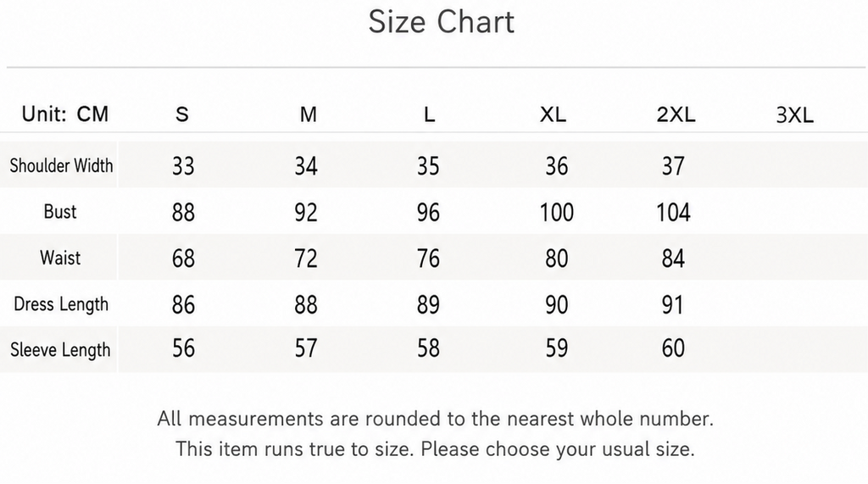
Task: Click the dress length value 89 for L
Action: tap(428, 304)
